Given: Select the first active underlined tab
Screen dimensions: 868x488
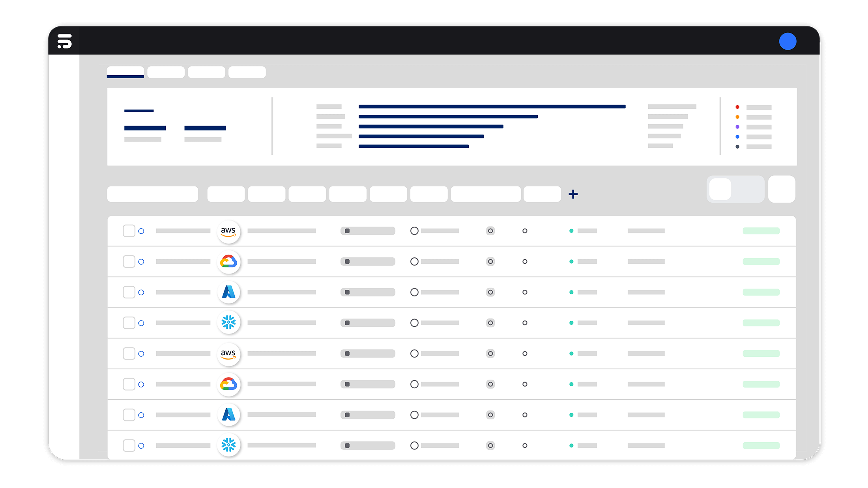Looking at the screenshot, I should point(125,72).
